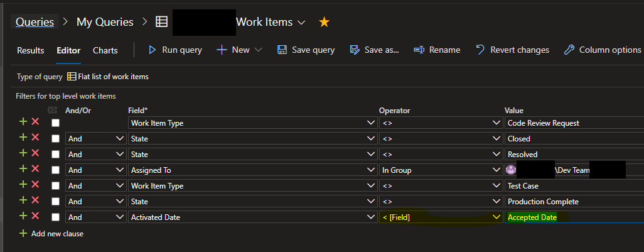Switch to the Charts tab
The width and height of the screenshot is (644, 252).
click(x=105, y=50)
